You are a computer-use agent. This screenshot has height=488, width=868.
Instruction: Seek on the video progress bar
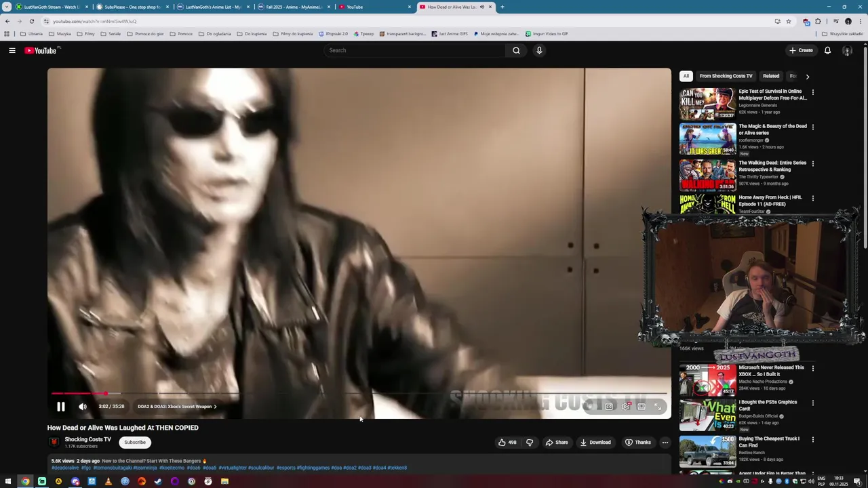(359, 393)
